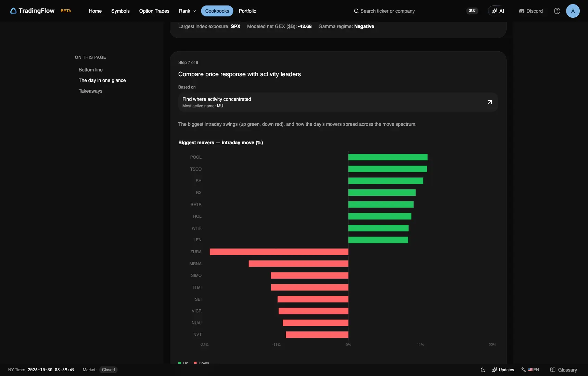The height and width of the screenshot is (376, 588).
Task: Click the search magnifier icon
Action: coord(356,11)
